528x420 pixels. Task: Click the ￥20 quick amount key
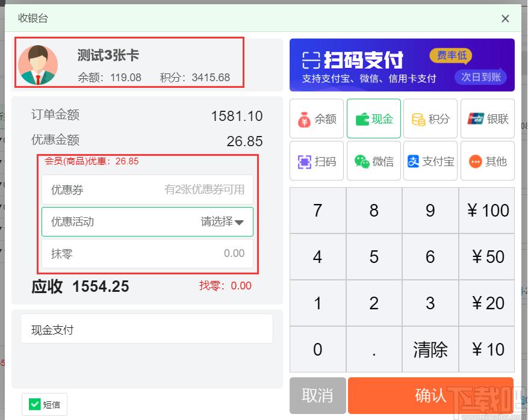[487, 303]
